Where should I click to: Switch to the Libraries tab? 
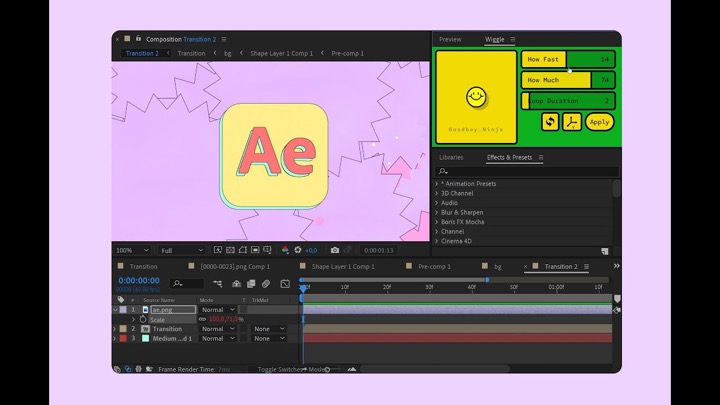(451, 157)
